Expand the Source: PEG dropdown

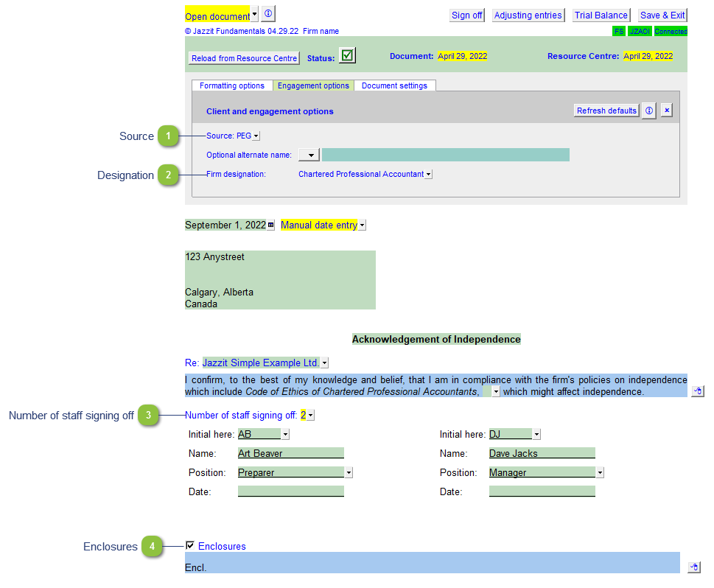[256, 136]
